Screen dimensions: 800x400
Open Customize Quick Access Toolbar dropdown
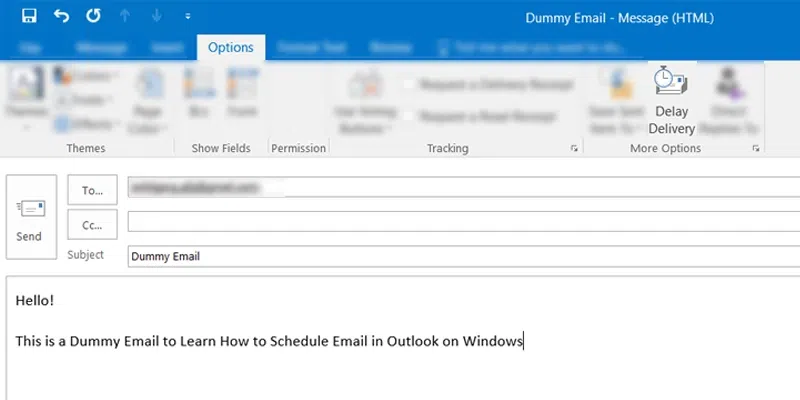point(188,16)
